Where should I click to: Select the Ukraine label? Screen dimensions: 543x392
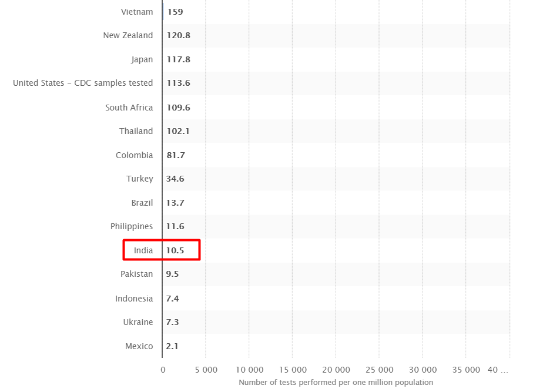tap(138, 323)
